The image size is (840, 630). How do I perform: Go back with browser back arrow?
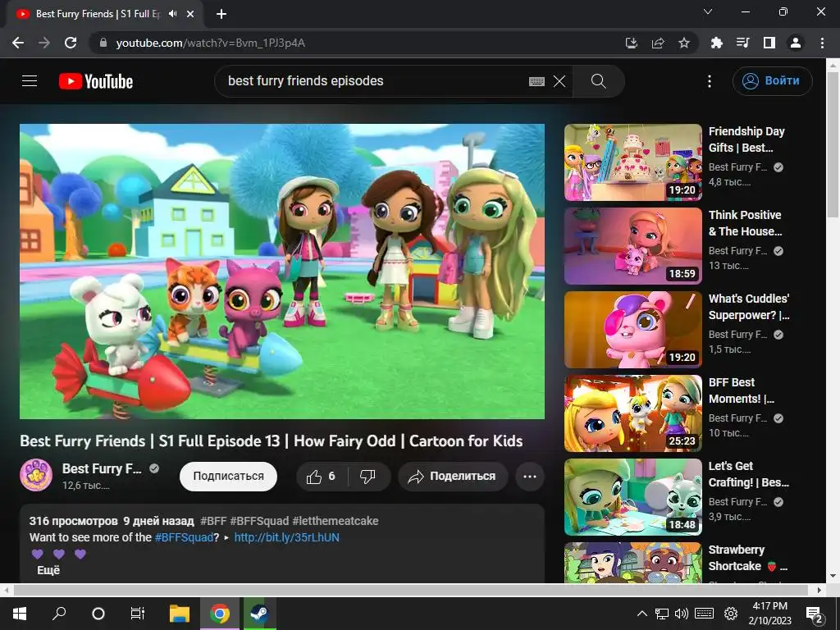click(18, 43)
